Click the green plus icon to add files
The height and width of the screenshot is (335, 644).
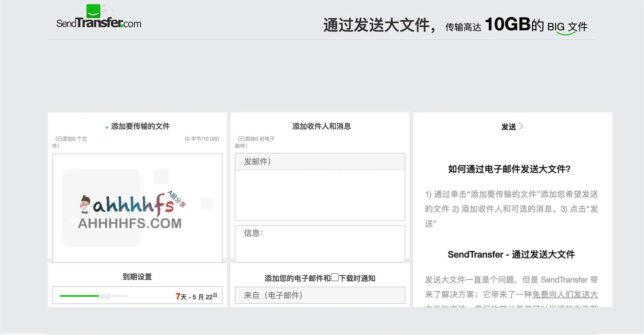click(106, 126)
